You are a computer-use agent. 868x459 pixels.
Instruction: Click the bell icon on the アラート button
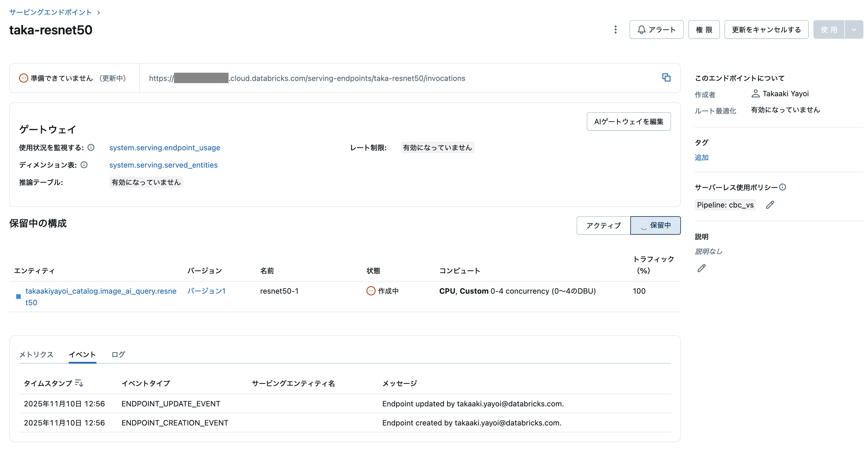pyautogui.click(x=641, y=30)
